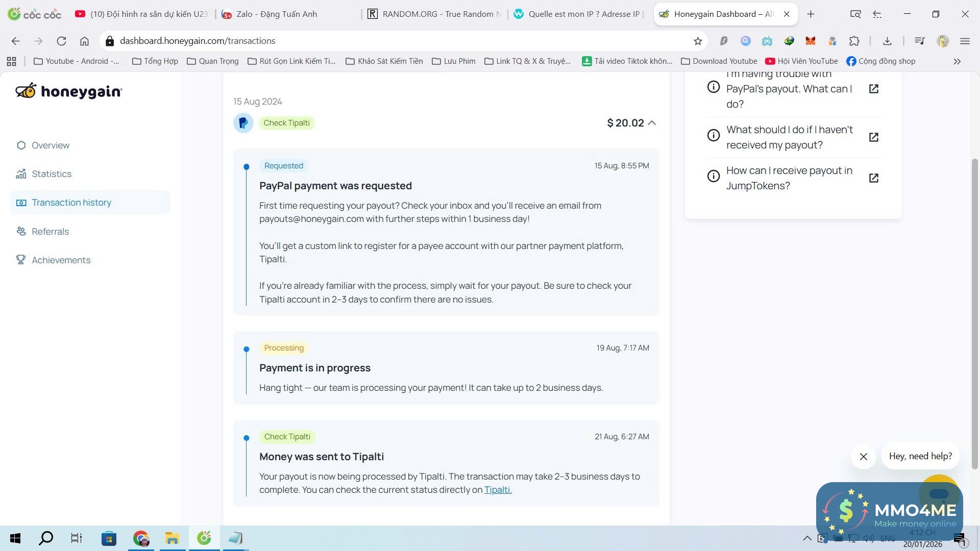Open haven't received payout article icon
980x551 pixels.
click(873, 137)
